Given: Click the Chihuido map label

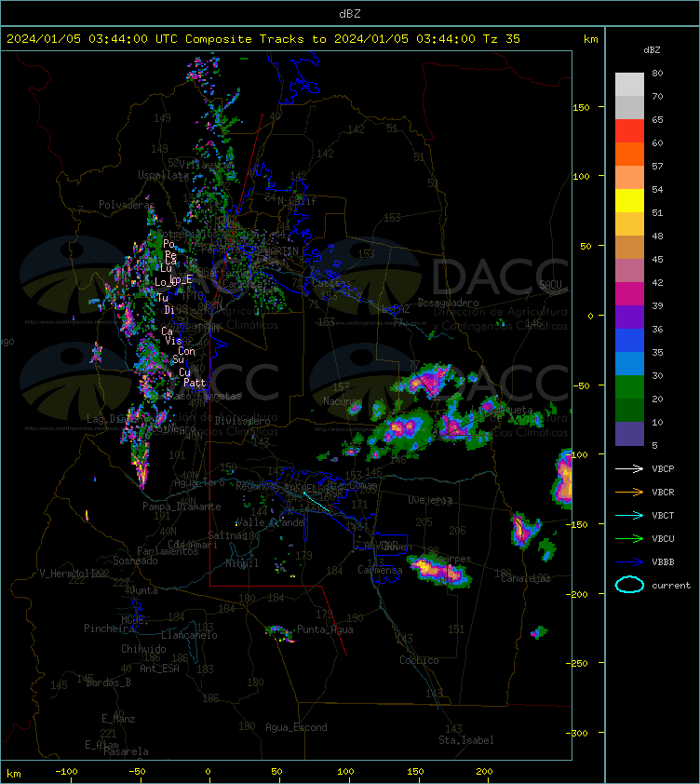Looking at the screenshot, I should pyautogui.click(x=143, y=649).
